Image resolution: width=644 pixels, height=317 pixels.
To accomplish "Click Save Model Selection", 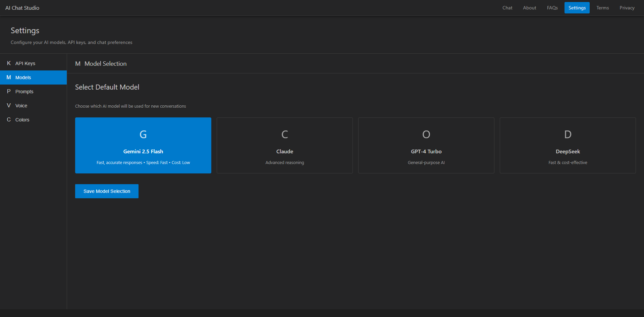I will pyautogui.click(x=107, y=191).
